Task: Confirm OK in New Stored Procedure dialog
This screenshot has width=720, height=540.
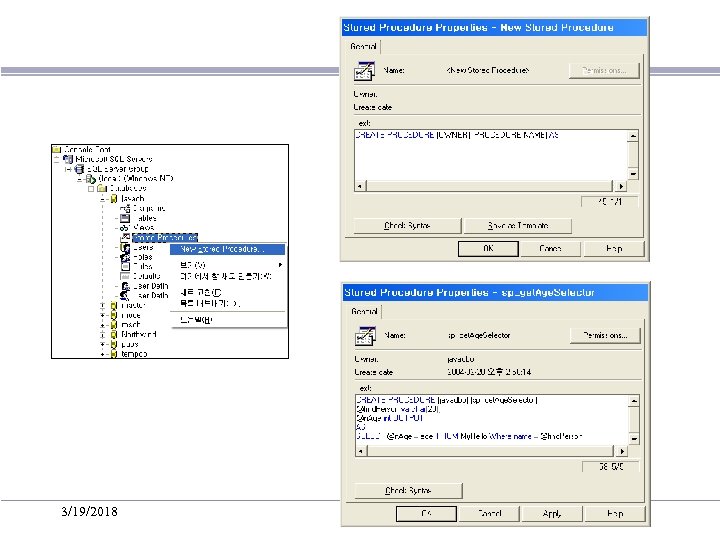Action: 488,248
